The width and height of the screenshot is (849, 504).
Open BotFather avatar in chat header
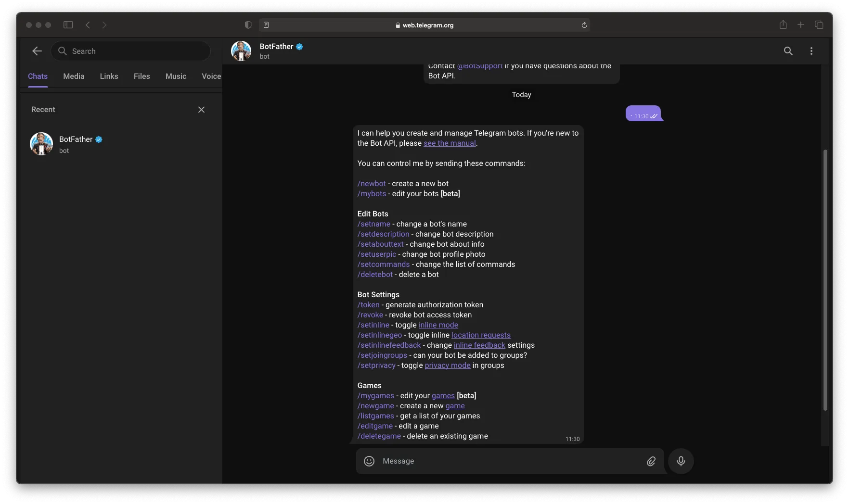241,51
